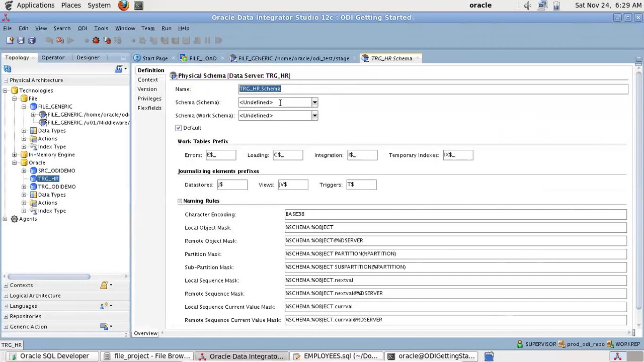Screen dimensions: 644x362
Task: Click the New Language icon in Languages bar
Action: tap(104, 306)
